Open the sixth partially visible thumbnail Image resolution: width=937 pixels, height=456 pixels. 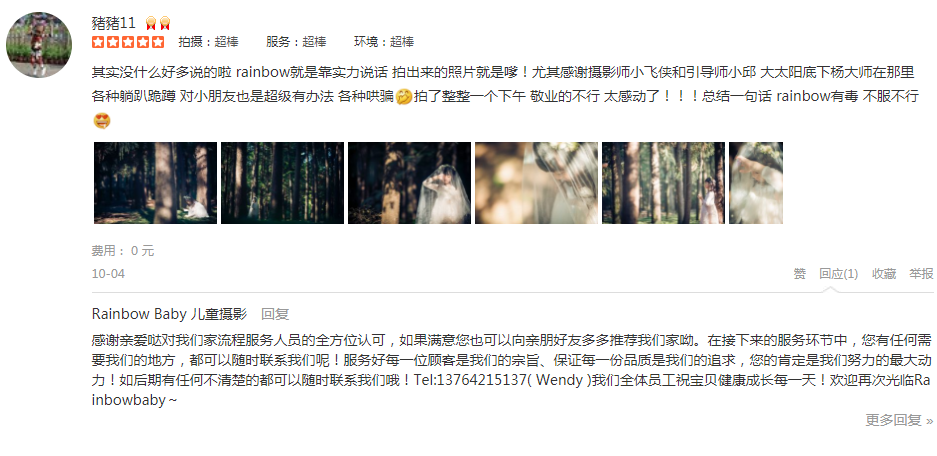click(756, 183)
